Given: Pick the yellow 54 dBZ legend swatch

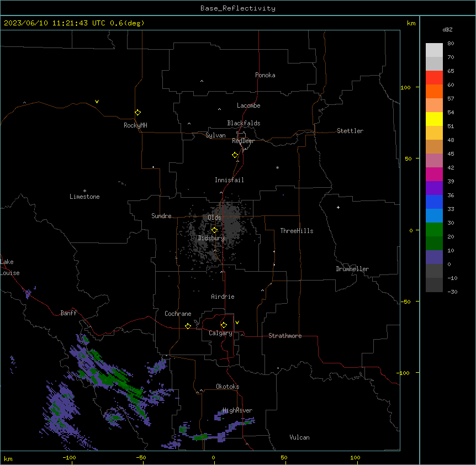Looking at the screenshot, I should tap(434, 119).
